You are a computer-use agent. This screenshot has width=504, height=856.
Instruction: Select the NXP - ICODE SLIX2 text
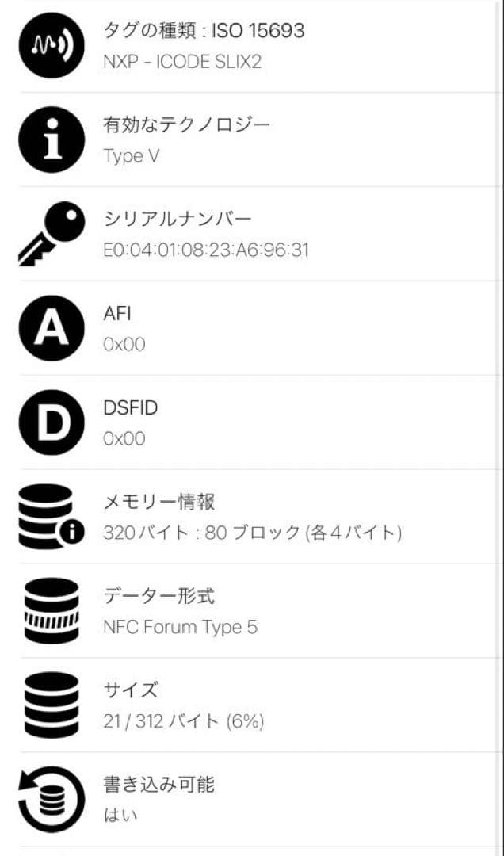(182, 61)
